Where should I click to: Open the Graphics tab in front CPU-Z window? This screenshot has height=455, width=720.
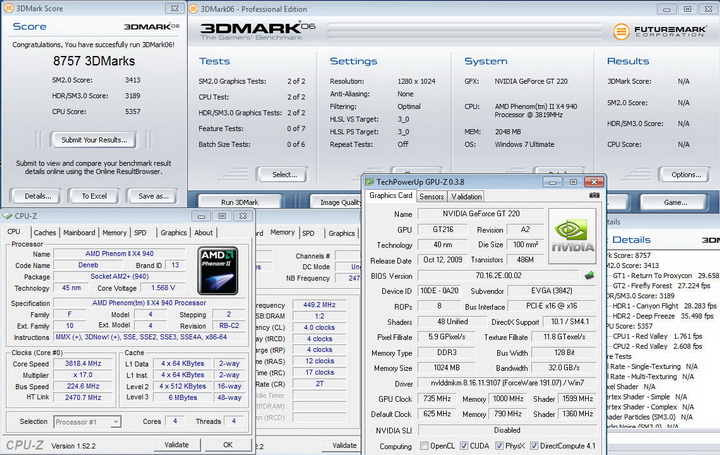coord(174,233)
